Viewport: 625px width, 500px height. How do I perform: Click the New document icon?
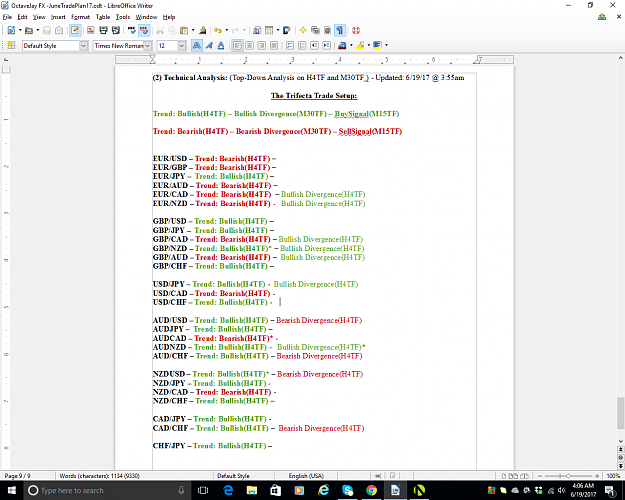coord(11,30)
